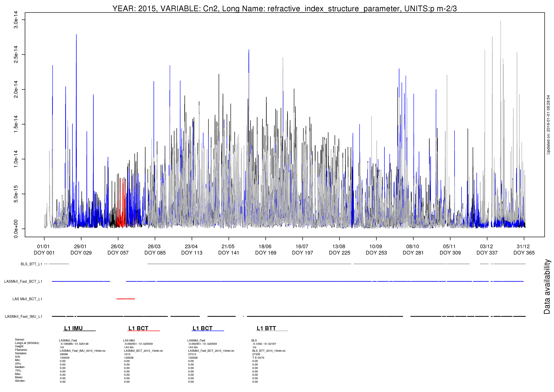Viewport: 554px width, 392px height.
Task: Click the BLS_BTT_L1 availability row label
Action: tap(31, 264)
